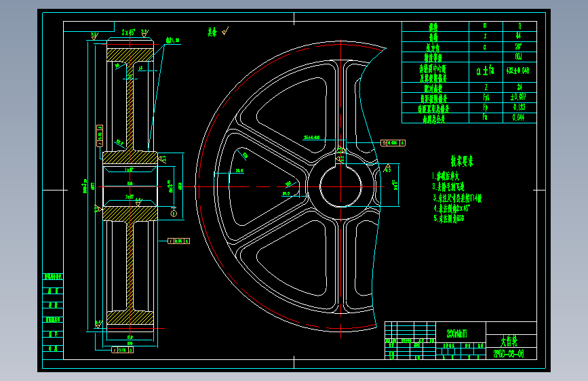Select tolerance frame right of the hub keyway
The width and height of the screenshot is (588, 381).
(x=393, y=143)
